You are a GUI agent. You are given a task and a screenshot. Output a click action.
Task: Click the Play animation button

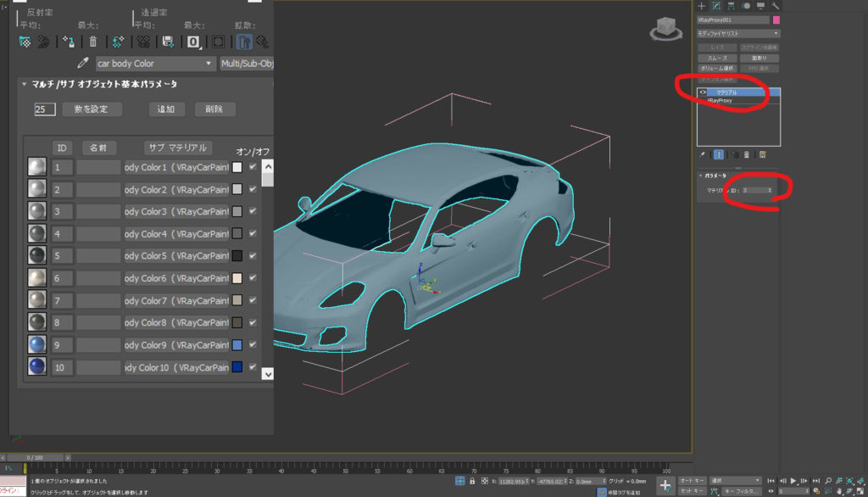click(x=793, y=481)
